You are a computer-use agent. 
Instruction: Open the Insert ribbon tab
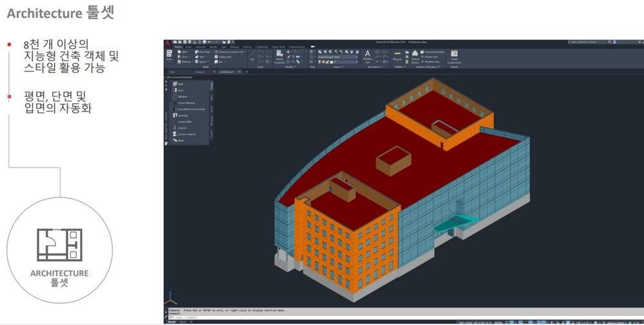pyautogui.click(x=189, y=47)
